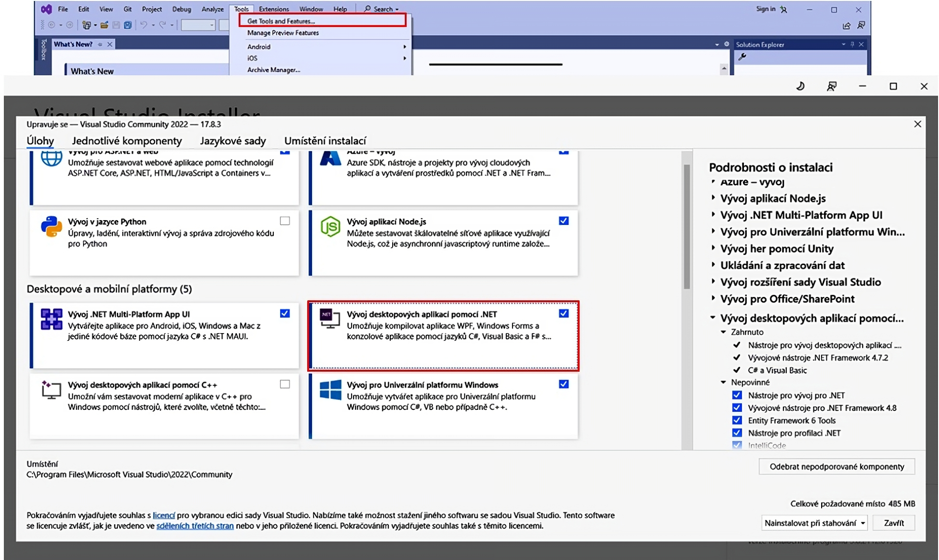Click the pin icon in Solution Explorer header
The width and height of the screenshot is (939, 560).
(852, 44)
